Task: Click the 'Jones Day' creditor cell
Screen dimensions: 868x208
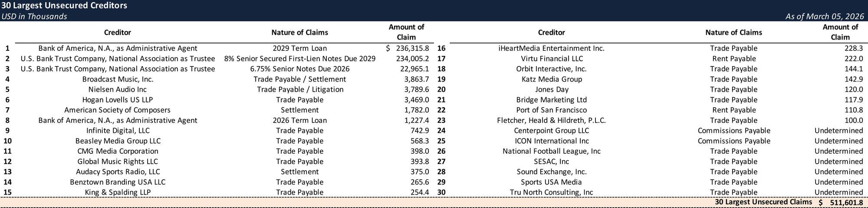Action: click(x=552, y=89)
